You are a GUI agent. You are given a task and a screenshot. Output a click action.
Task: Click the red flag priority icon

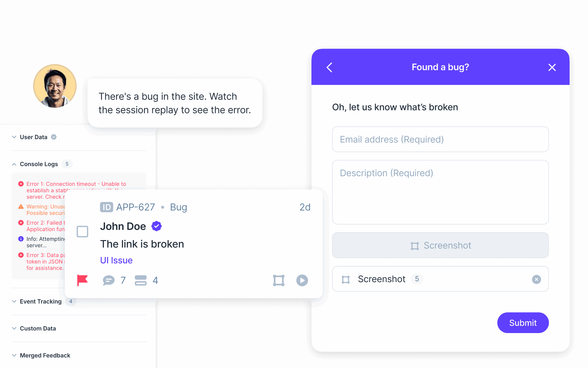tap(82, 280)
